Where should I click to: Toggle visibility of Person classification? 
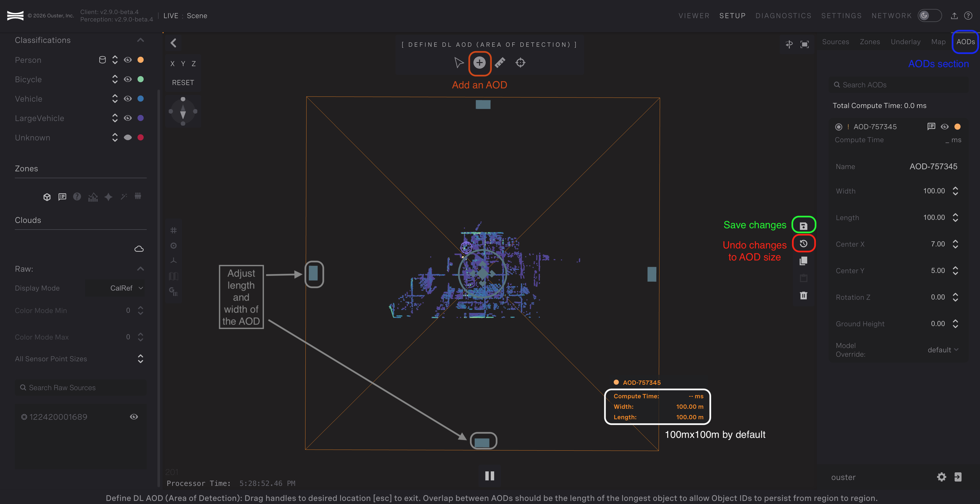coord(128,60)
